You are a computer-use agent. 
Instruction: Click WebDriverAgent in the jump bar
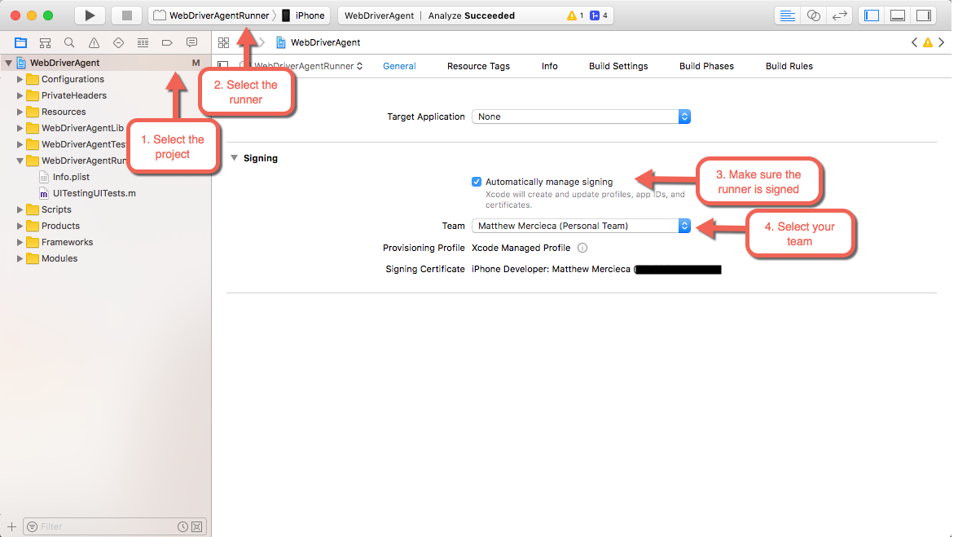[318, 42]
